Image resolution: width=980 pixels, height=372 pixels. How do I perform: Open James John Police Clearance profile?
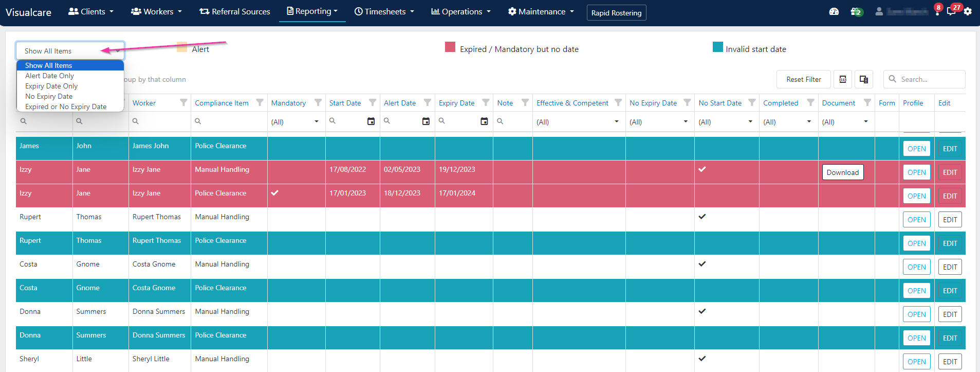(917, 149)
